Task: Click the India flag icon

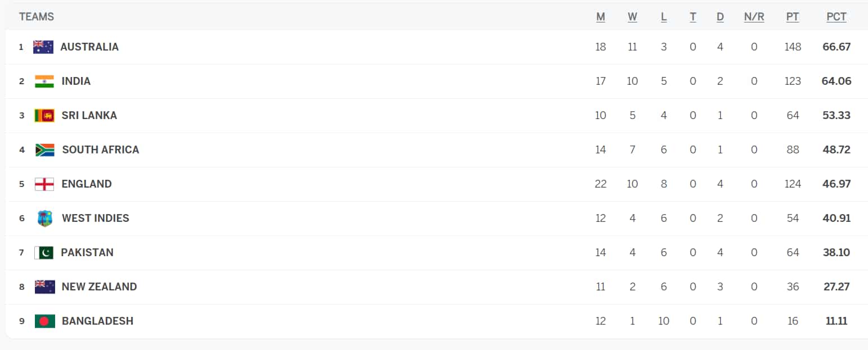Action: (x=44, y=81)
